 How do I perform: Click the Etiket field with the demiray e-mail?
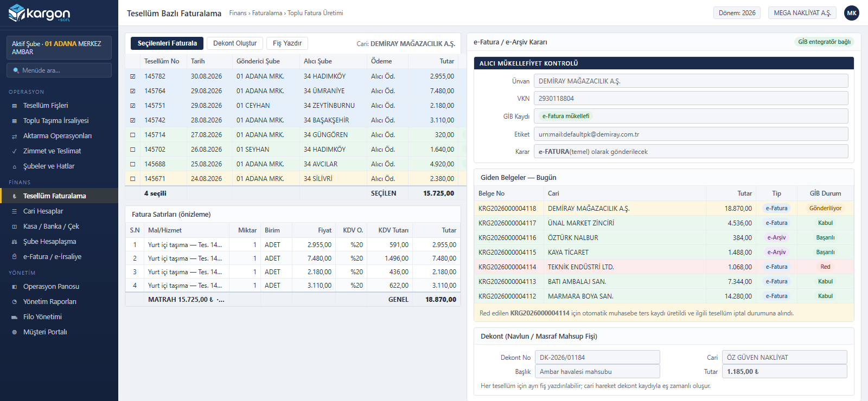tap(691, 134)
